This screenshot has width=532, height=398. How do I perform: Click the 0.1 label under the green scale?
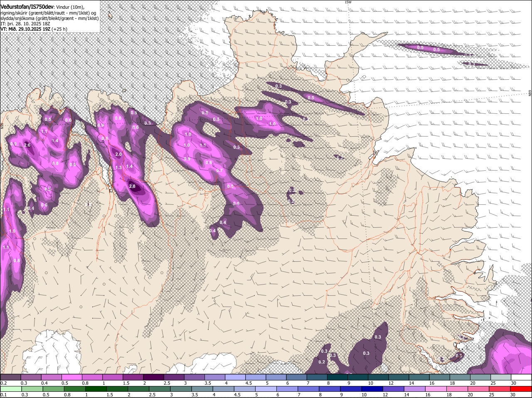(3, 395)
